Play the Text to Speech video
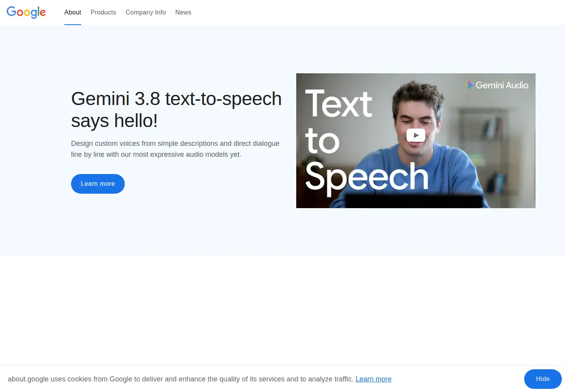This screenshot has height=392, width=565. coord(416,135)
